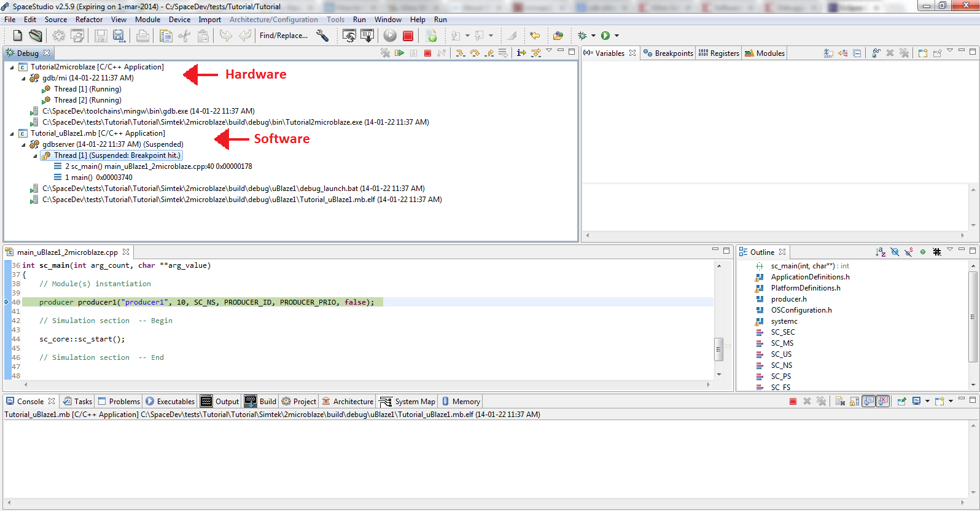
Task: Click the Step Into icon in Debug view
Action: (460, 53)
